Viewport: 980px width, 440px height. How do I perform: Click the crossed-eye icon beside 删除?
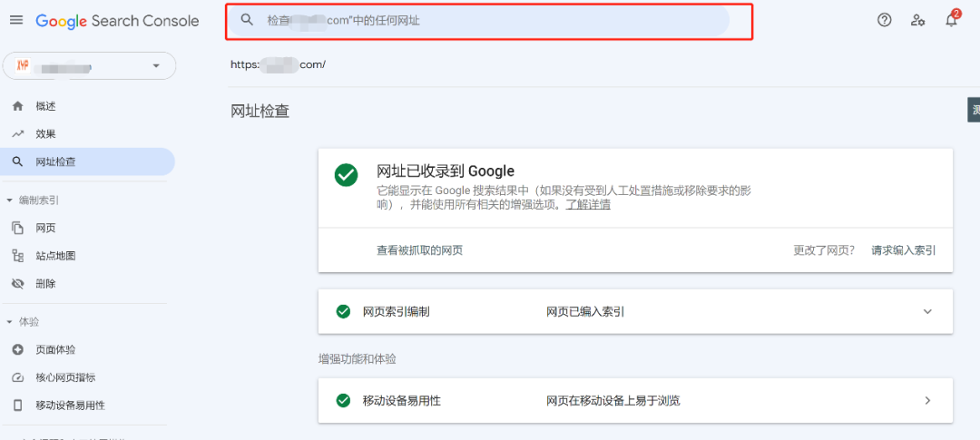point(17,284)
